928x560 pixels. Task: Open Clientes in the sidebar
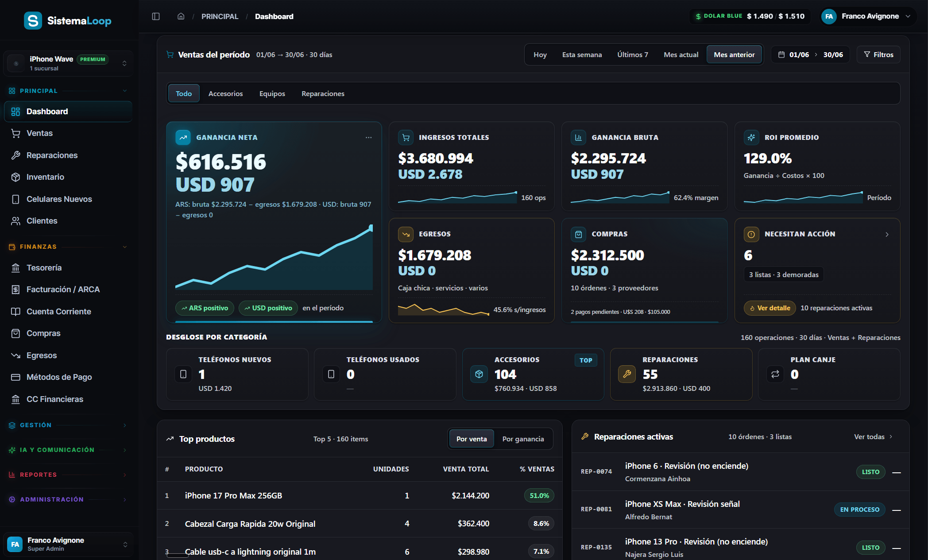68,221
